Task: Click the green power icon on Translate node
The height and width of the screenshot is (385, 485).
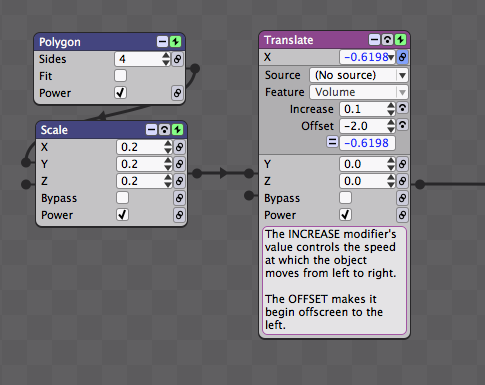Action: [x=400, y=40]
